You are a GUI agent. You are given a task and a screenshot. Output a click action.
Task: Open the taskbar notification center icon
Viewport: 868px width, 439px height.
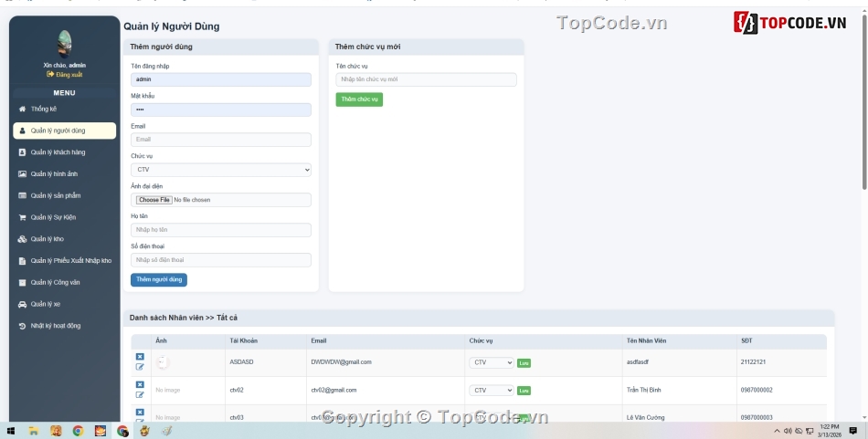click(x=853, y=431)
